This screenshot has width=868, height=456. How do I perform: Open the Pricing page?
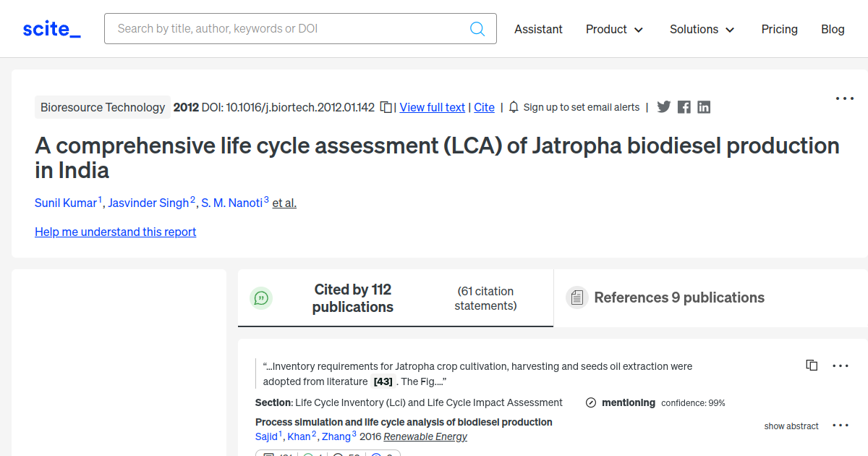coord(779,29)
